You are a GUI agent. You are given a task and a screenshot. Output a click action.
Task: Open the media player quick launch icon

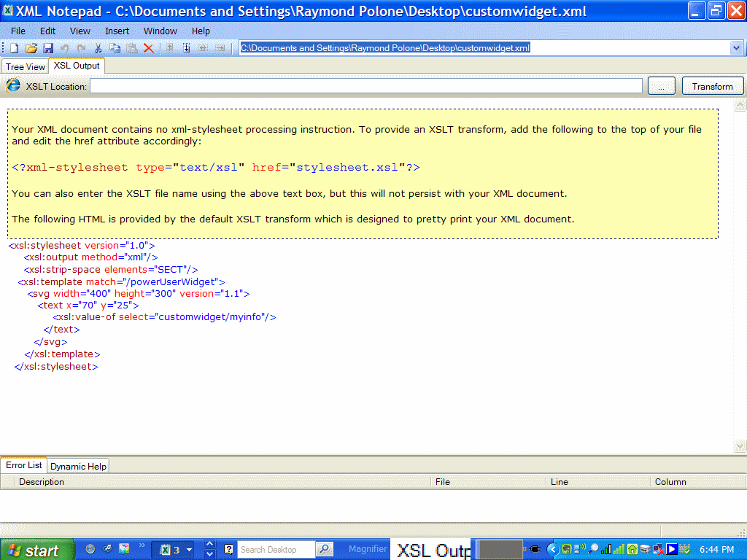pyautogui.click(x=107, y=549)
